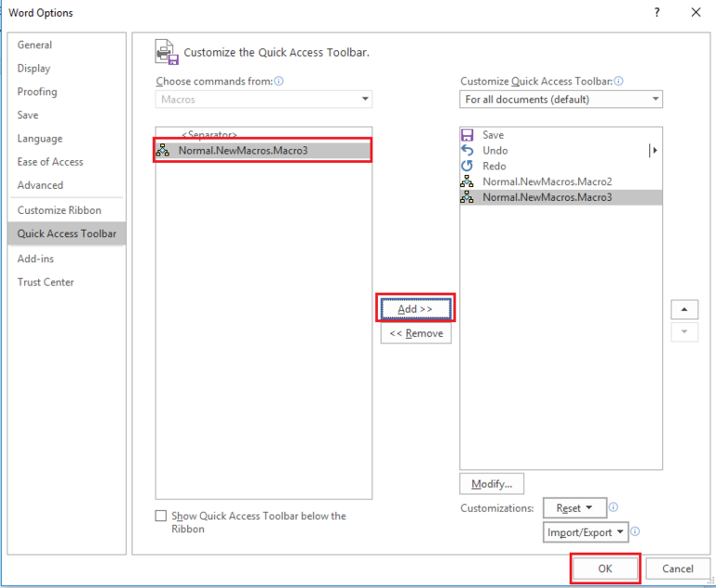Open the Reset dropdown button
The height and width of the screenshot is (588, 716).
tap(574, 508)
